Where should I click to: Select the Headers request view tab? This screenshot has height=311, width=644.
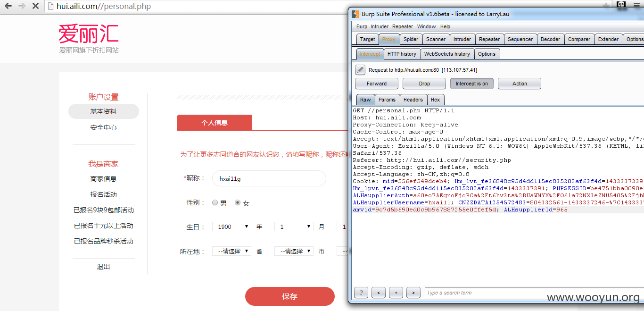point(413,100)
